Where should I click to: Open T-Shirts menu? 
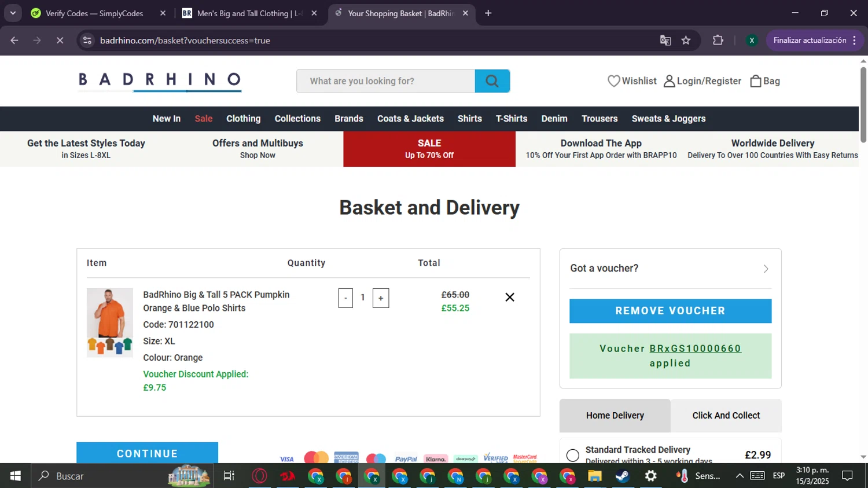[512, 119]
